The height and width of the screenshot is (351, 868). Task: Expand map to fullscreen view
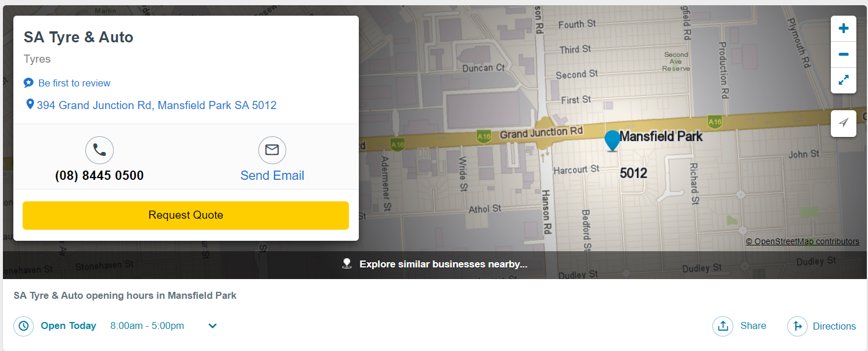[x=844, y=81]
